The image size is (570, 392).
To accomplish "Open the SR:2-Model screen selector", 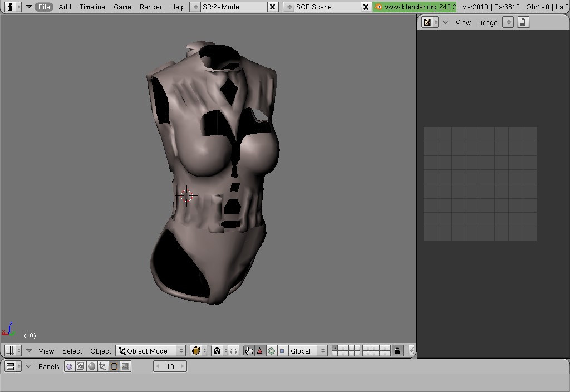I will click(195, 7).
